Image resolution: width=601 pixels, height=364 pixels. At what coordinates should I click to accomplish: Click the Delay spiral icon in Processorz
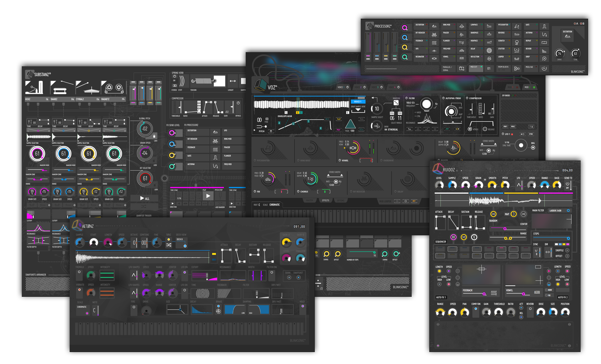pyautogui.click(x=489, y=50)
